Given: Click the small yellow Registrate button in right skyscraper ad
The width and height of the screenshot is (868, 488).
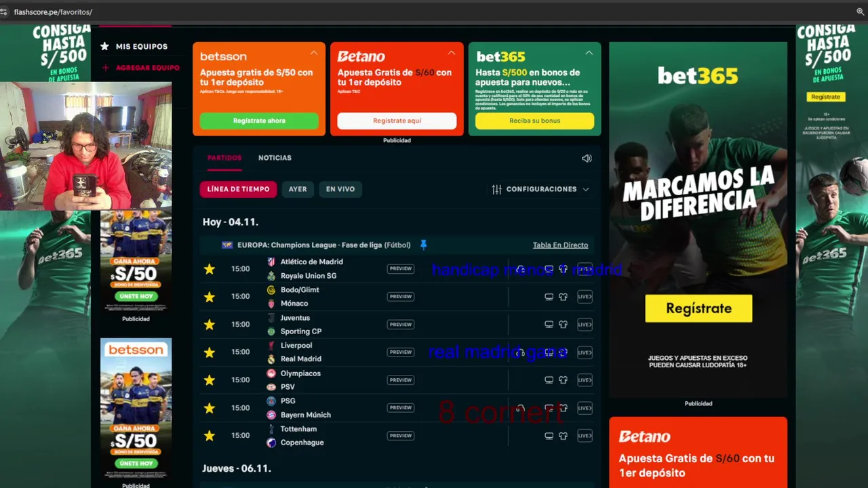Looking at the screenshot, I should [x=825, y=97].
